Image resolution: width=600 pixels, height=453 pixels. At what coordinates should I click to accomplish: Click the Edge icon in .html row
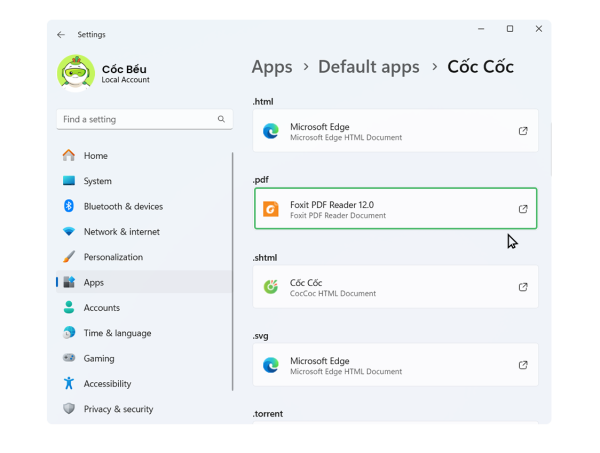(271, 131)
